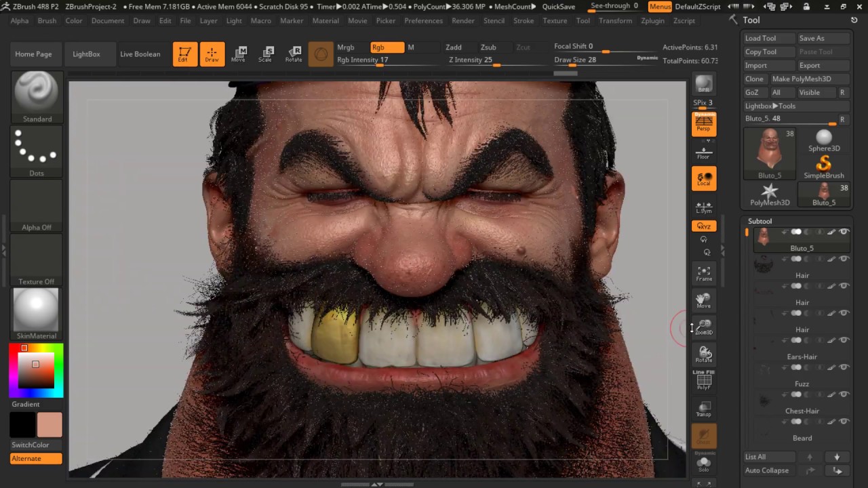Select the PolyMesh3D star tool thumbnail
Screen dimensions: 868x488
770,195
